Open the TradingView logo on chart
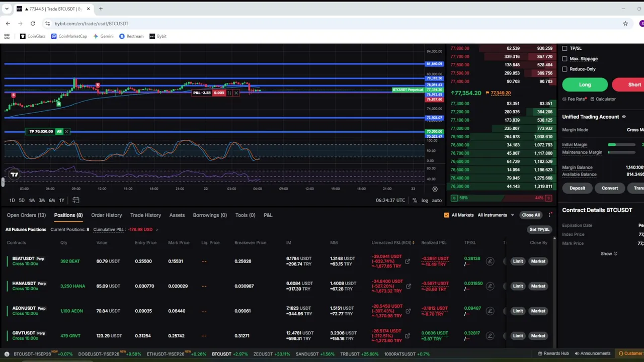 [x=14, y=174]
